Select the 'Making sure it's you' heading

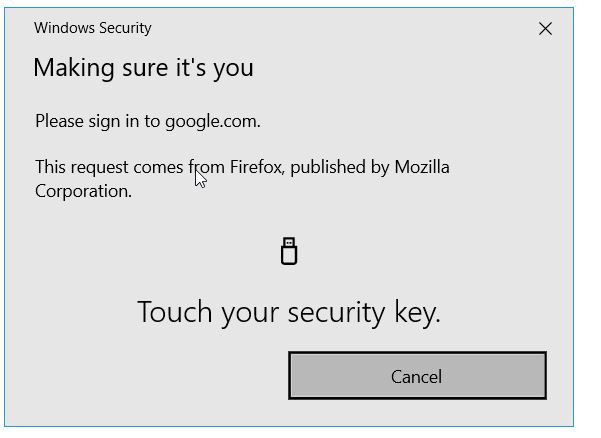143,68
